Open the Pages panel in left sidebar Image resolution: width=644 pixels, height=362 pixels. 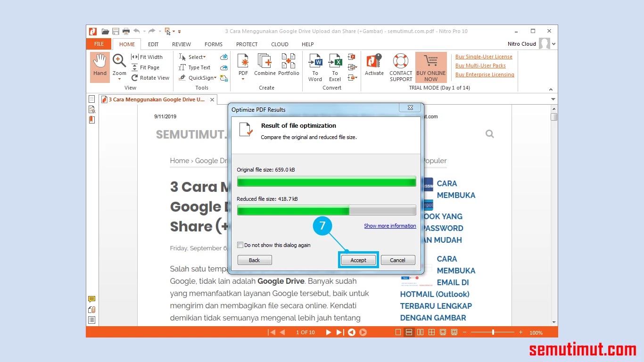pyautogui.click(x=92, y=99)
